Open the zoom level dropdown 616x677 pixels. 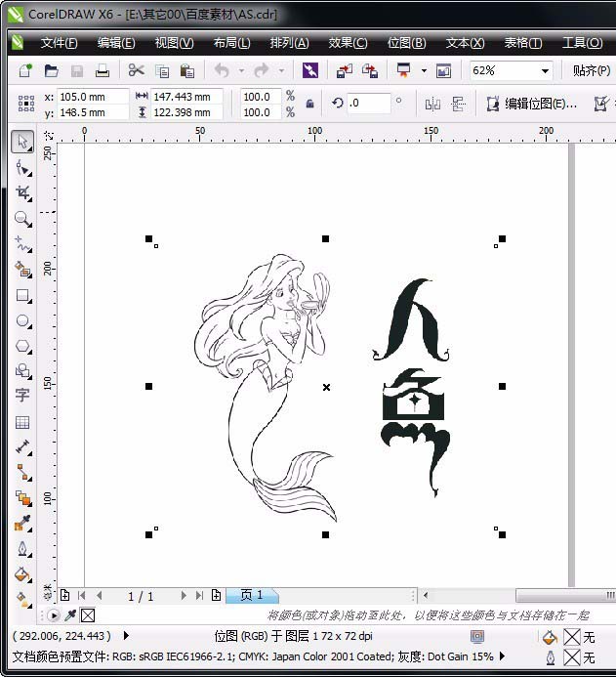point(545,70)
